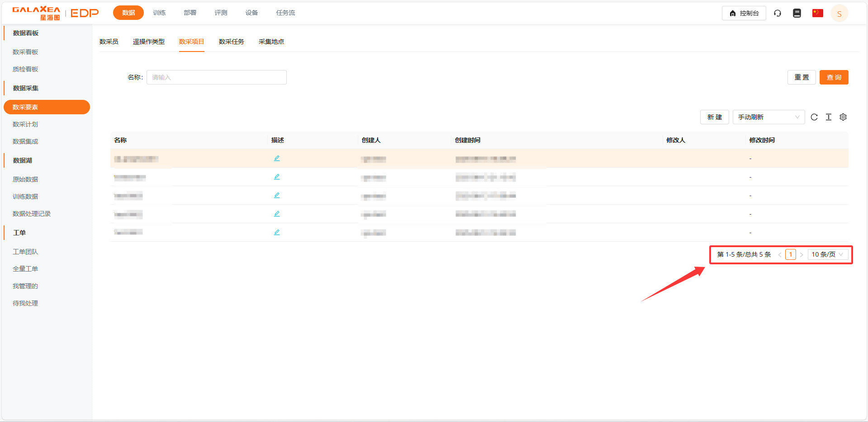868x422 pixels.
Task: Open the 10 条/页 page size dropdown
Action: pyautogui.click(x=827, y=254)
